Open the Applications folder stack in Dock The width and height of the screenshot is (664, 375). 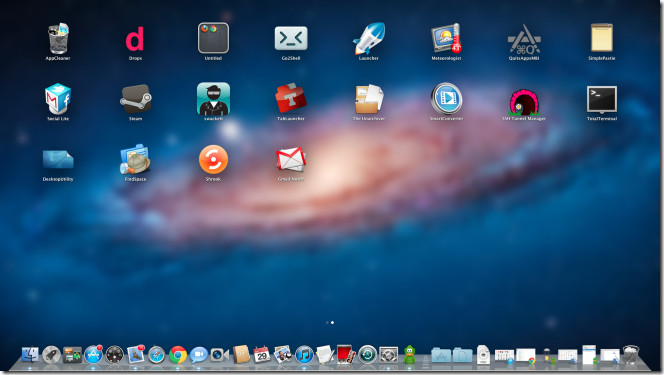441,355
